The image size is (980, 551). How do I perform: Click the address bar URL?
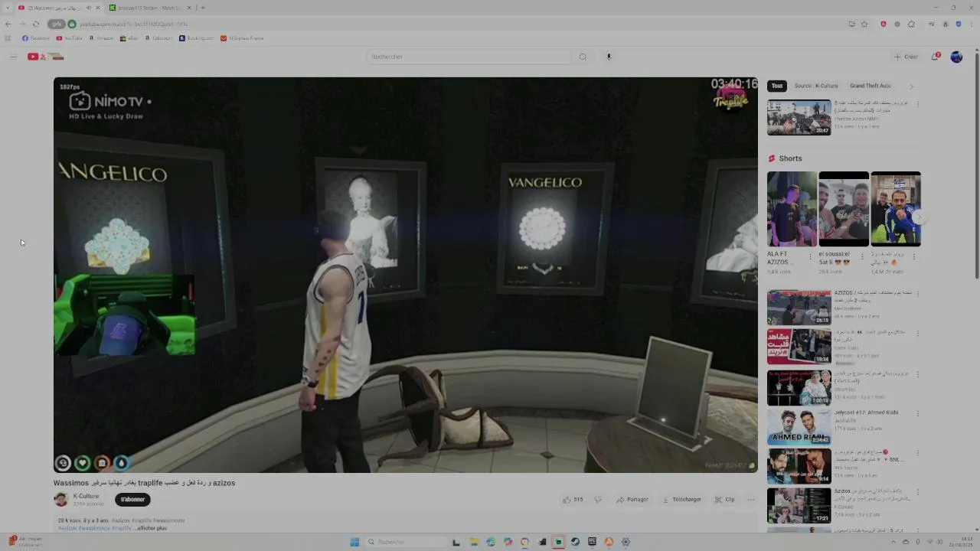tap(134, 24)
